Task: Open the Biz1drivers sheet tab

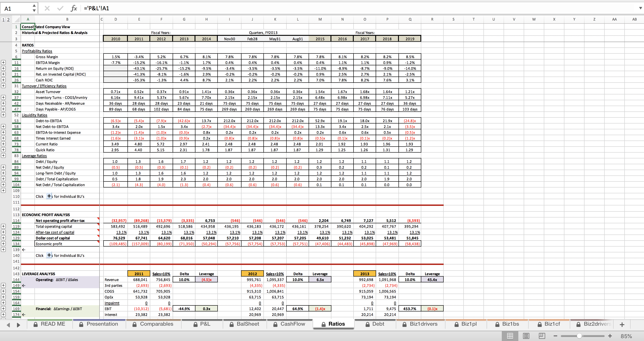Action: [420, 324]
